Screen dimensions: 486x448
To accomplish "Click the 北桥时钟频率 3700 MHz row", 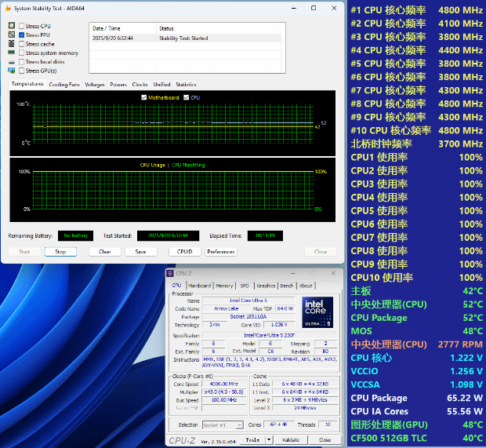I will click(416, 144).
